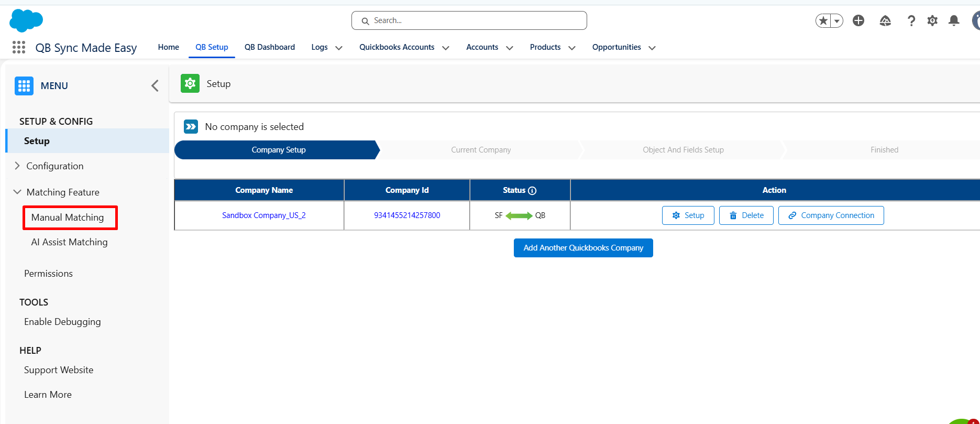
Task: Go to the Home tab
Action: coord(169,47)
